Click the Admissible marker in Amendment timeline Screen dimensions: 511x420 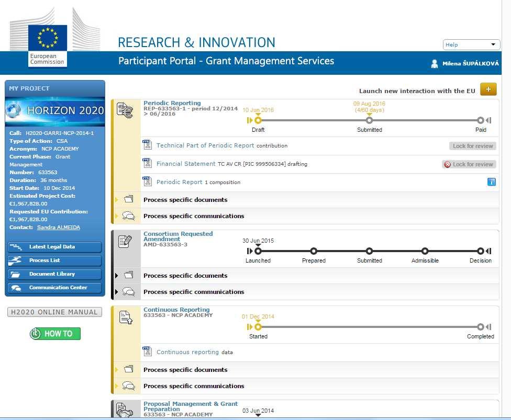pos(425,251)
